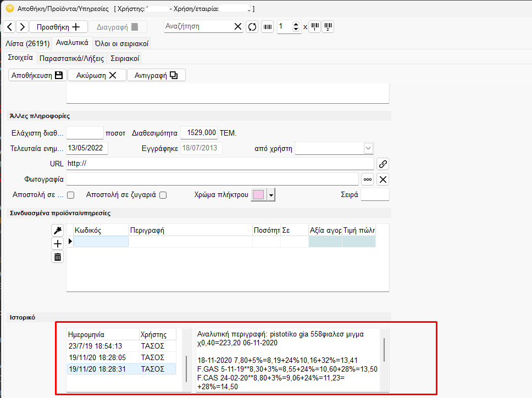Click the single barcode icon in toolbar
The image size is (532, 398).
pyautogui.click(x=268, y=27)
